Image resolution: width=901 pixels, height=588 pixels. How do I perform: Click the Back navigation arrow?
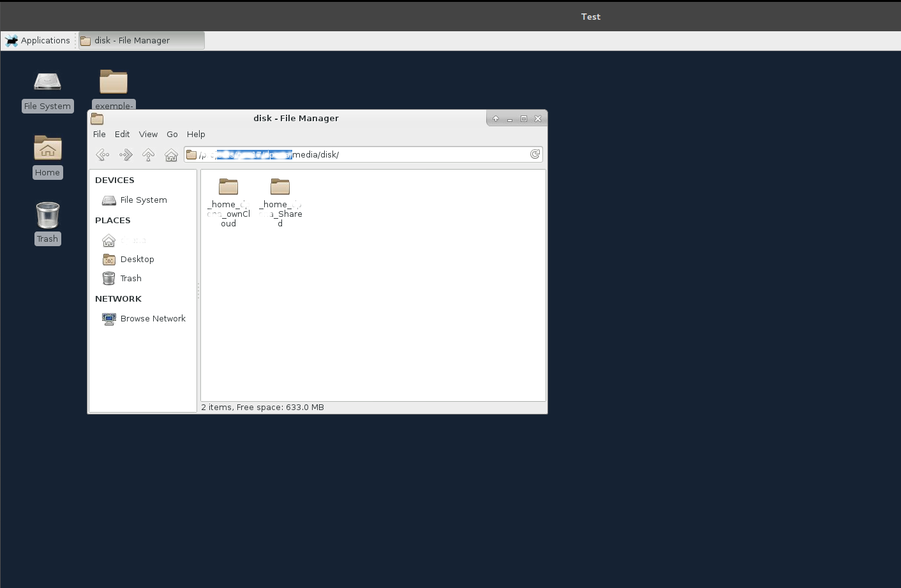coord(102,154)
